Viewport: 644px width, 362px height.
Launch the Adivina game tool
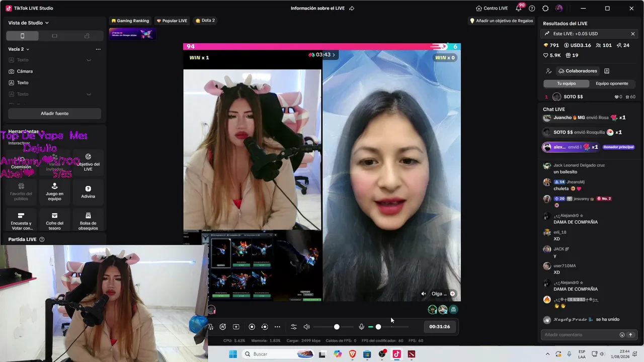pyautogui.click(x=88, y=192)
